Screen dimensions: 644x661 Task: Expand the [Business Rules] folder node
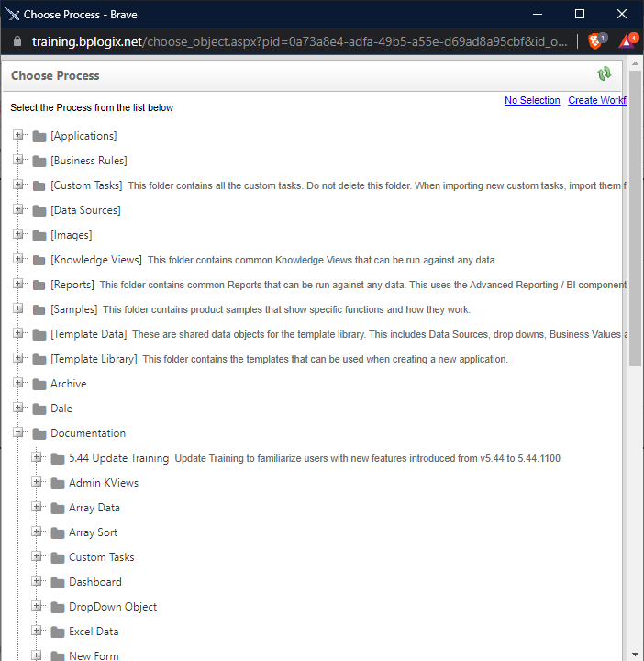pos(17,160)
